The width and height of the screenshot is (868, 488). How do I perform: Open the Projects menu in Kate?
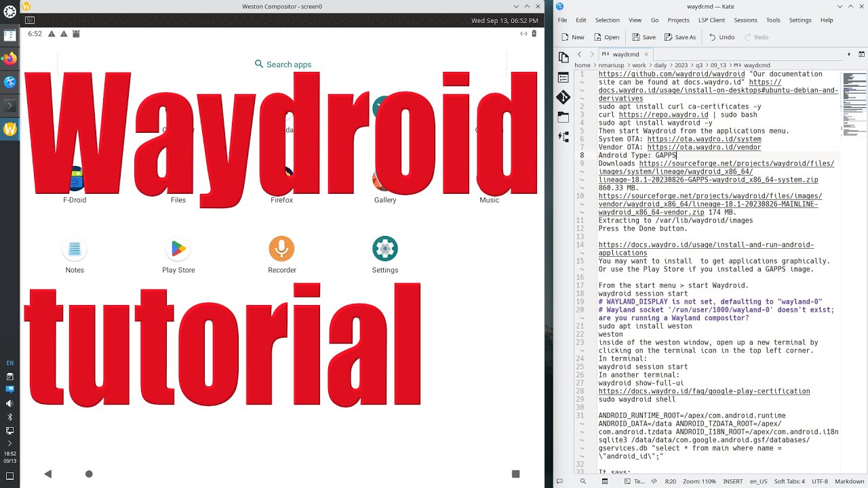click(x=678, y=20)
